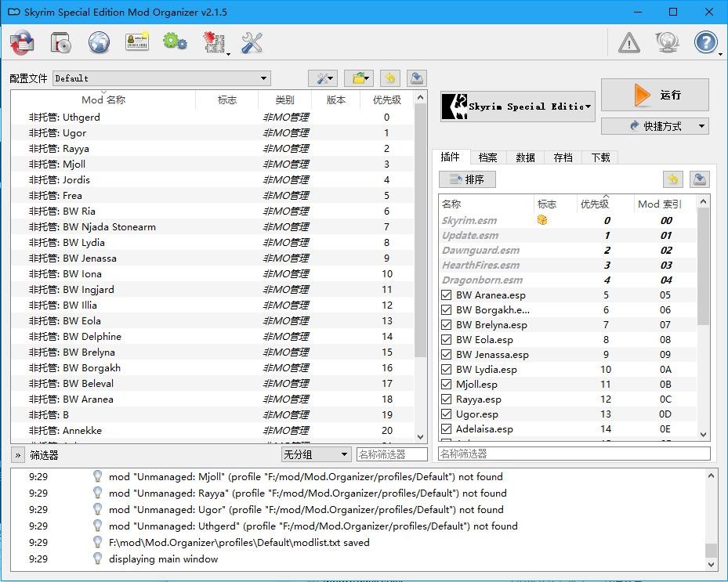Expand the 筛选器 filter panel arrow

coord(18,455)
